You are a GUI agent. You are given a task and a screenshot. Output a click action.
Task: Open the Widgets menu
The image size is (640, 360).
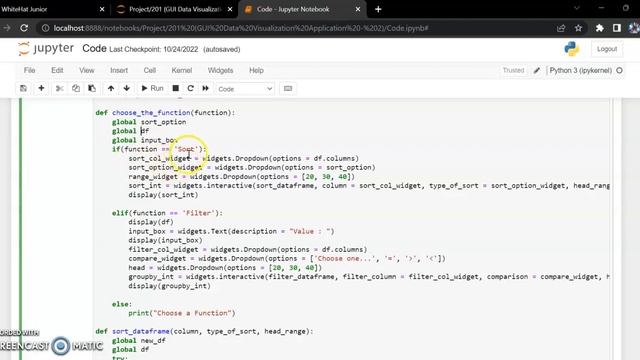coord(220,70)
